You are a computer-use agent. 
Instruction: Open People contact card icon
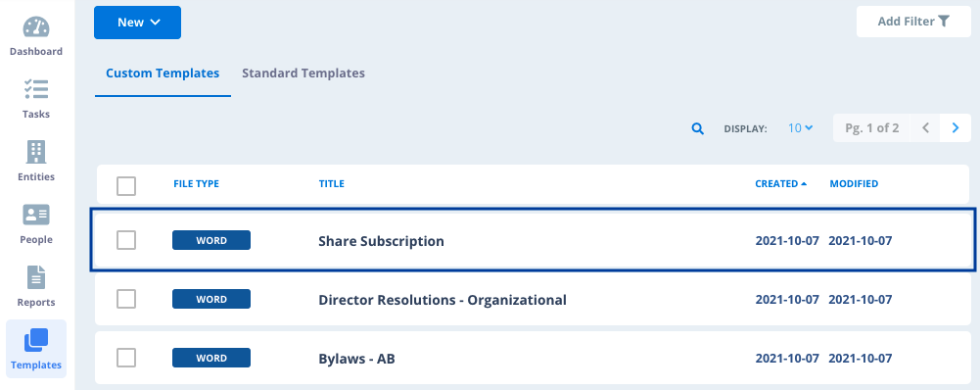tap(36, 215)
